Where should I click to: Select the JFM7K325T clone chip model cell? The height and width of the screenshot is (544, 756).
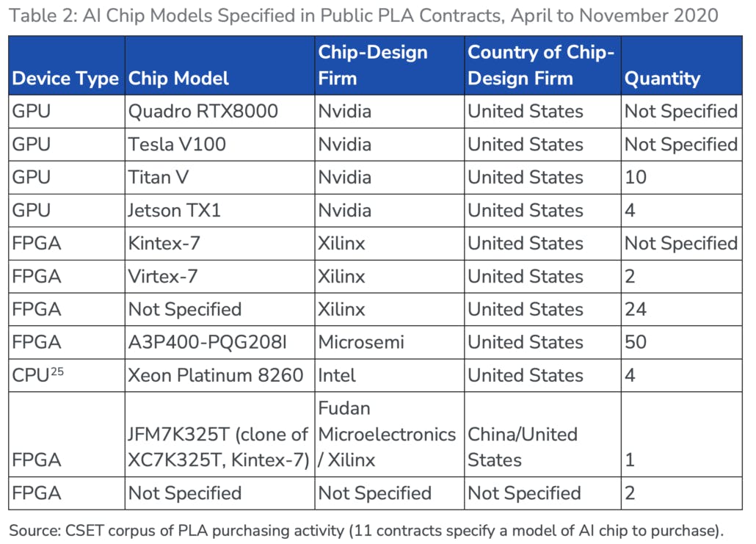coord(218,447)
